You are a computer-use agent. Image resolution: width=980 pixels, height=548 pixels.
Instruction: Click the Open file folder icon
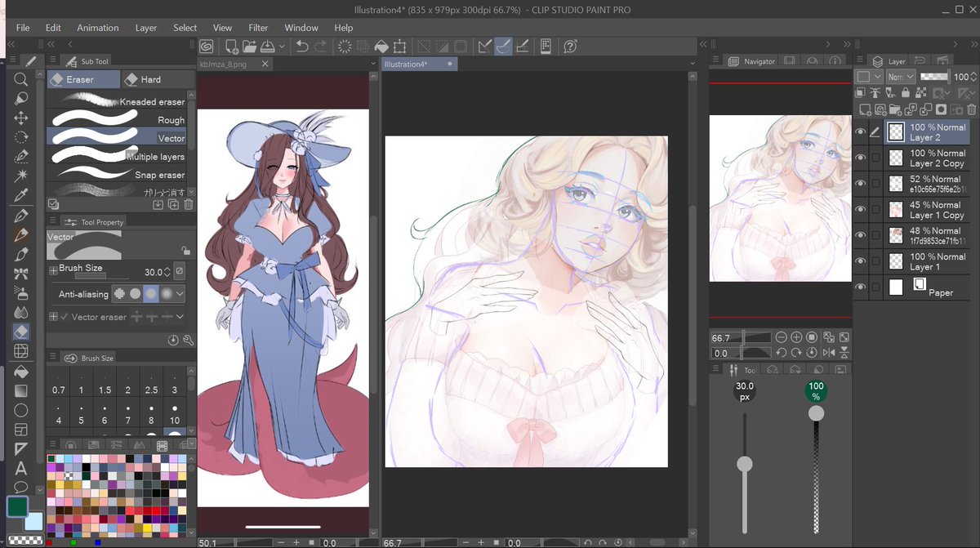(x=250, y=47)
